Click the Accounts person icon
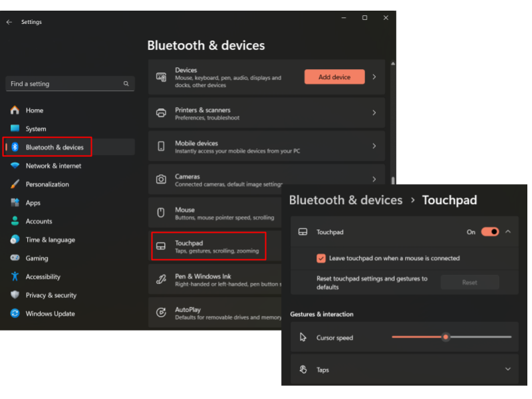 pyautogui.click(x=15, y=221)
